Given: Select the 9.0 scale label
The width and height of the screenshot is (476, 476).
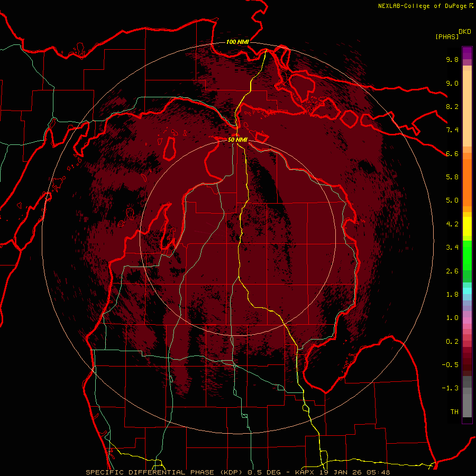Looking at the screenshot, I should (452, 83).
